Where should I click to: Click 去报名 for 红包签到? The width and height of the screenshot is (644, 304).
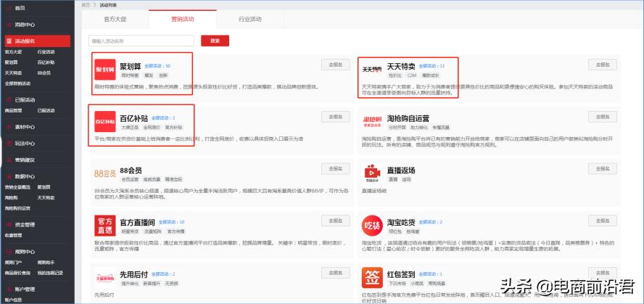point(603,273)
